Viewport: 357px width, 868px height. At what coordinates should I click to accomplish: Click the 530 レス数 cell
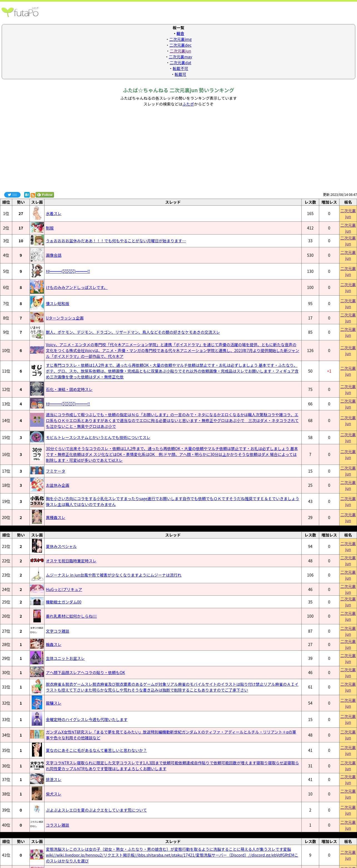(310, 255)
